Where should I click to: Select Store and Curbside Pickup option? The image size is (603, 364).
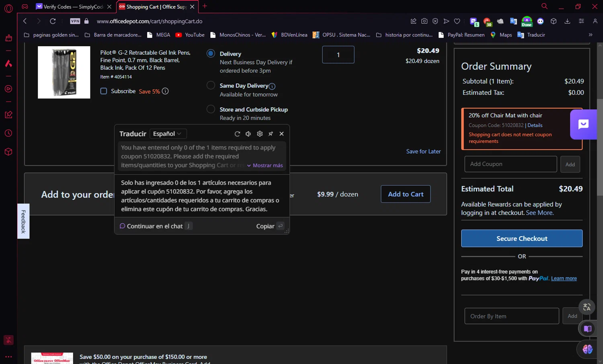click(211, 109)
